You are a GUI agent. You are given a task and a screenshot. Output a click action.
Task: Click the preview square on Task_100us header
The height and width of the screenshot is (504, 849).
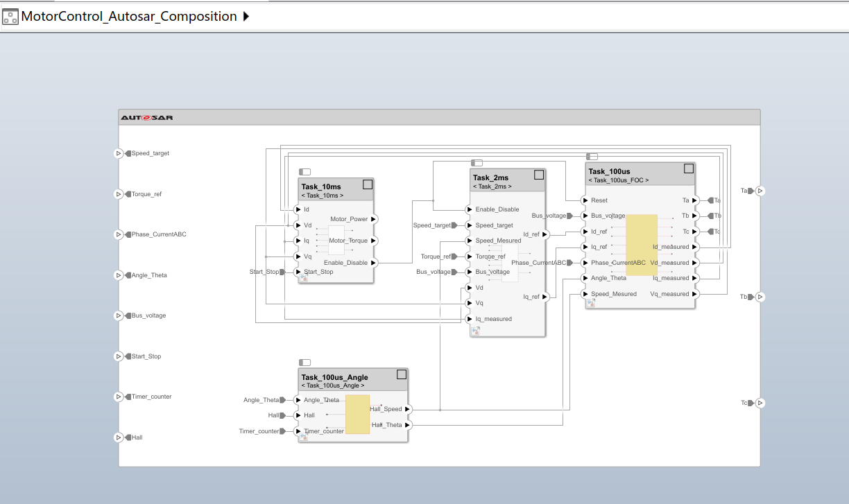pyautogui.click(x=688, y=168)
